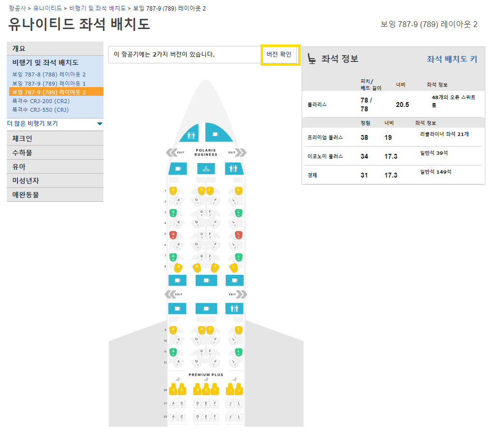Open the 미성년자 menu section
This screenshot has height=448, width=494.
[55, 180]
